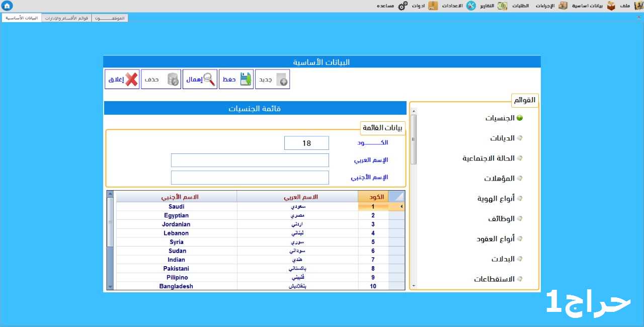The width and height of the screenshot is (644, 327).
Task: Click the مساعده gears icon
Action: click(x=403, y=6)
